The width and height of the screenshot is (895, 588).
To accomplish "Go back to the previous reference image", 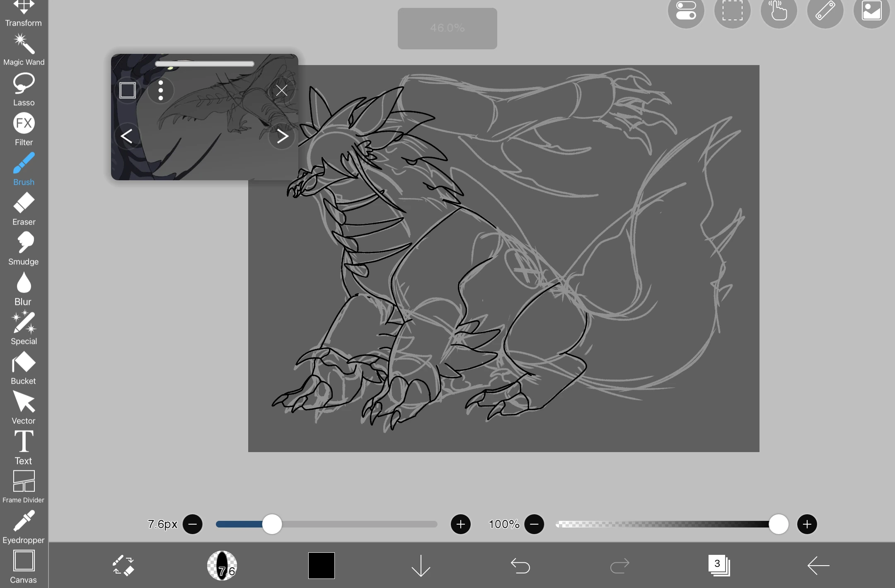I will (127, 136).
